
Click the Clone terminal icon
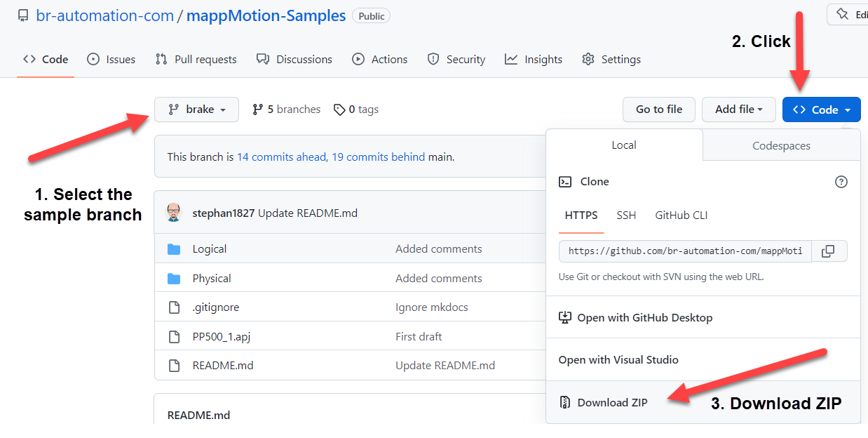(565, 182)
